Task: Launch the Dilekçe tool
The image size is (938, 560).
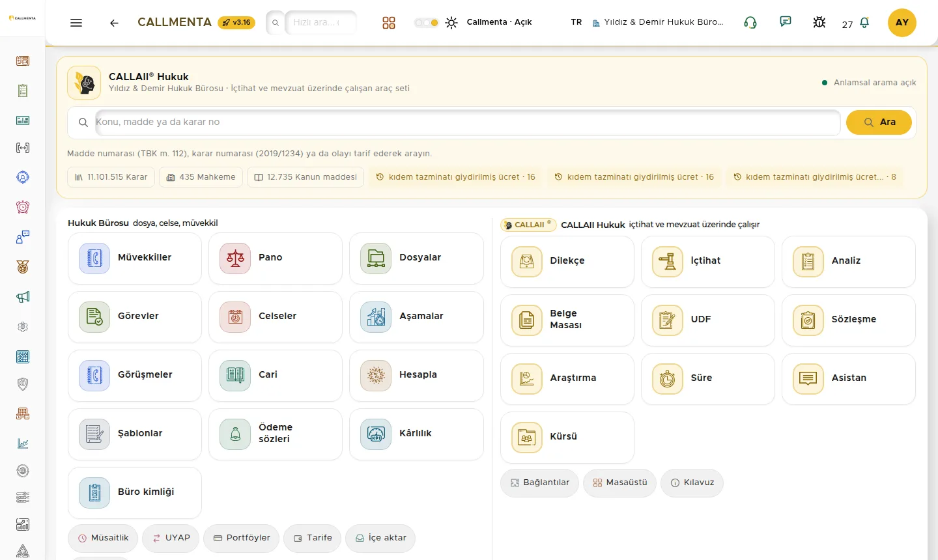Action: coord(567,262)
